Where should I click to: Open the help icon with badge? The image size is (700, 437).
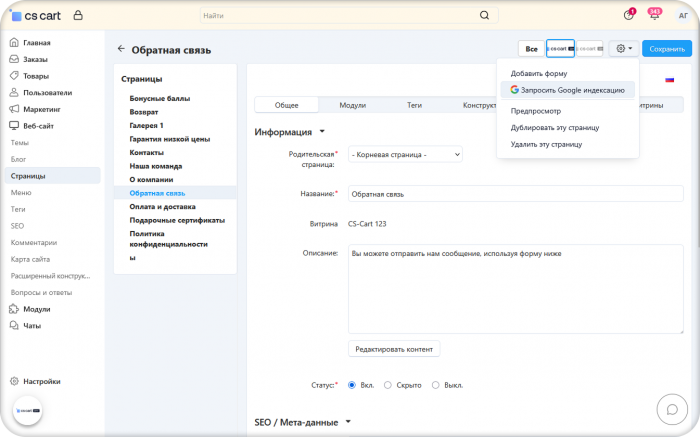click(x=629, y=15)
